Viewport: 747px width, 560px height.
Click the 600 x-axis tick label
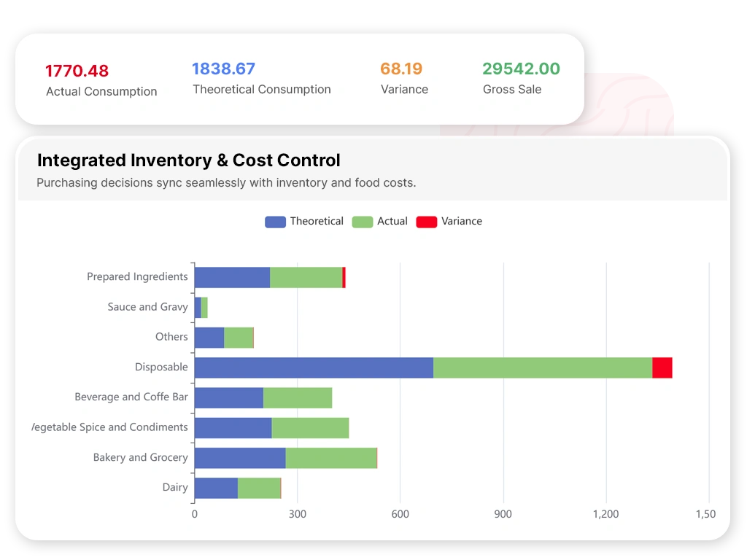point(400,514)
